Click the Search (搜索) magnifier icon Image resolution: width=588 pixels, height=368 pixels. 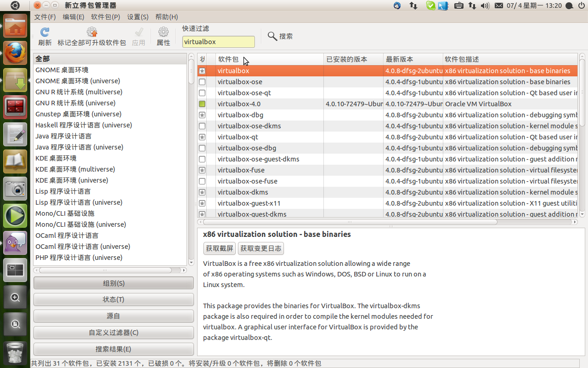coord(272,36)
